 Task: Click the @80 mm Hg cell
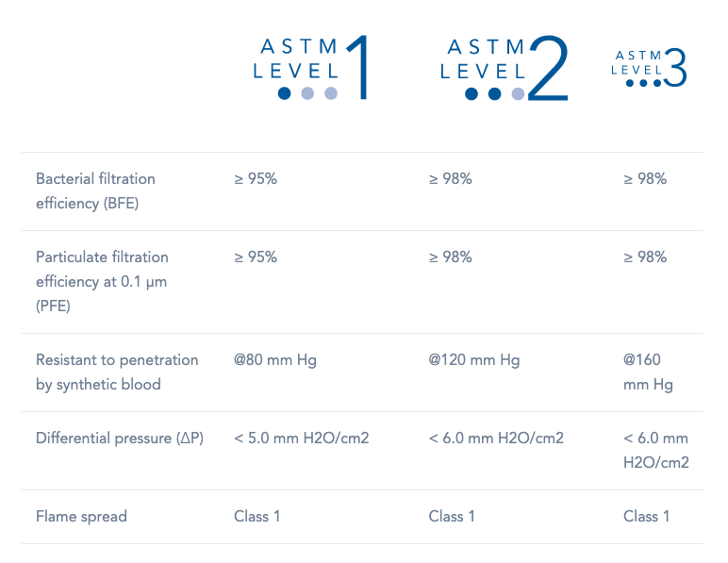click(x=275, y=359)
